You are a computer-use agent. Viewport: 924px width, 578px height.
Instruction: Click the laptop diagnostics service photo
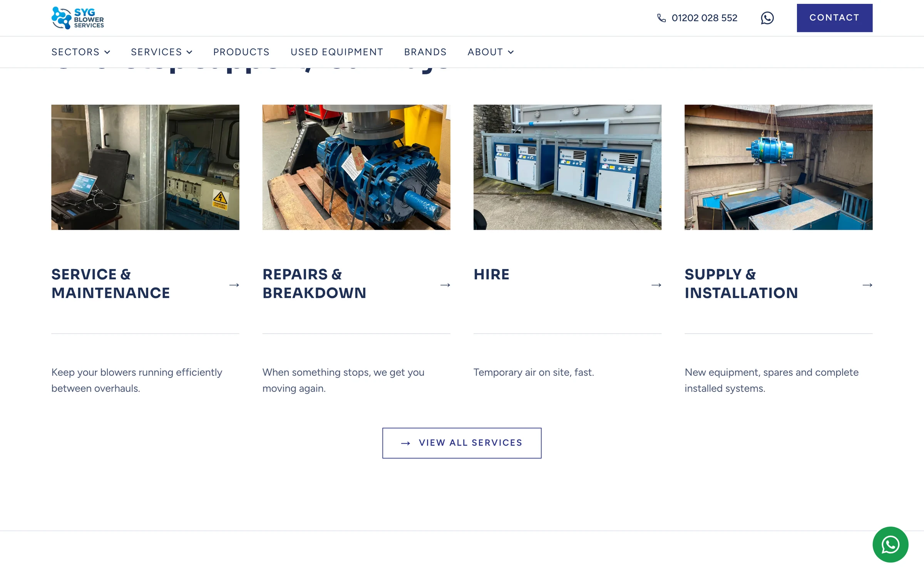[145, 167]
